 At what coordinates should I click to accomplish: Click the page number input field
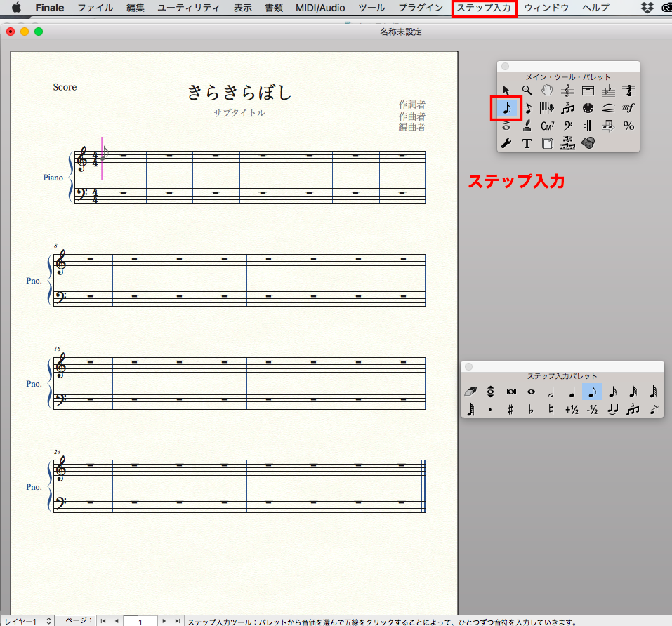pos(140,621)
